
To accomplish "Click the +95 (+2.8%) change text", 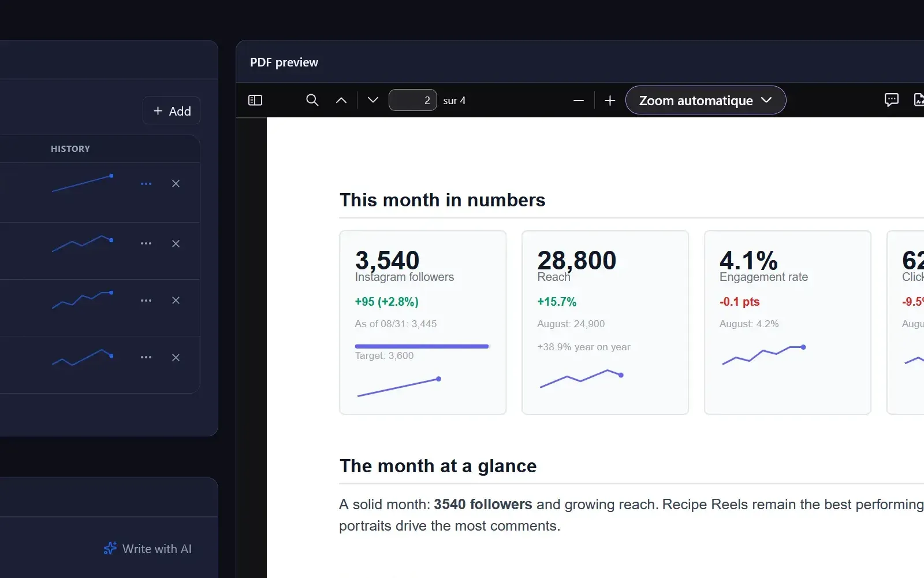I will tap(386, 302).
